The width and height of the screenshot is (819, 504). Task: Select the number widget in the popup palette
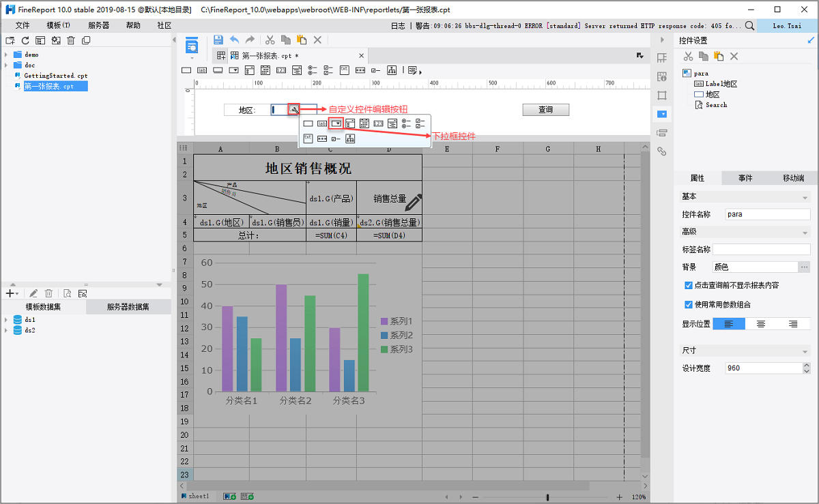379,123
